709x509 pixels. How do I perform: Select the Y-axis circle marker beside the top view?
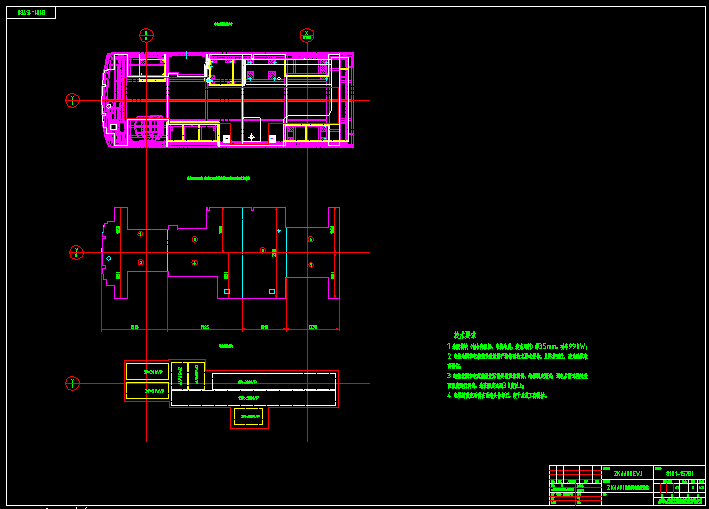tap(72, 100)
